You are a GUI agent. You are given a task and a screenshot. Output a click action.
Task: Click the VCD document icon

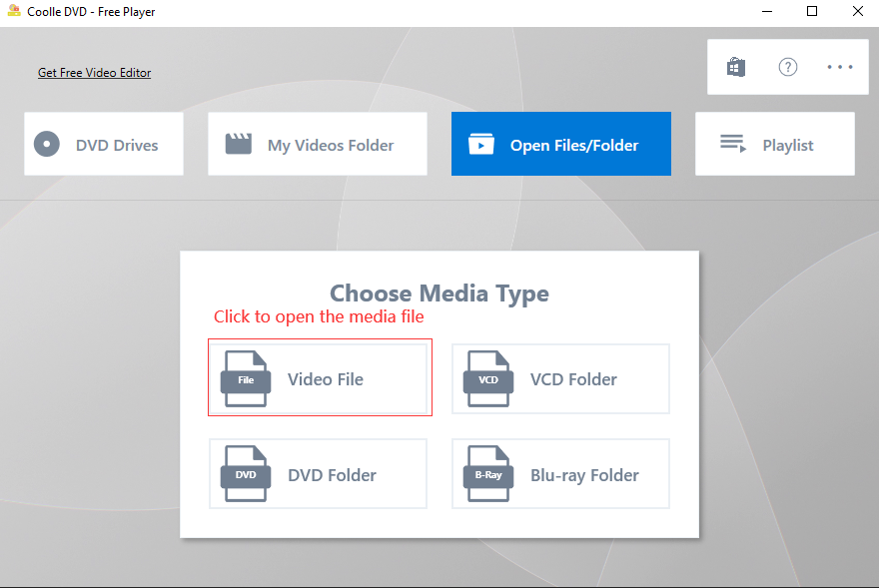488,379
